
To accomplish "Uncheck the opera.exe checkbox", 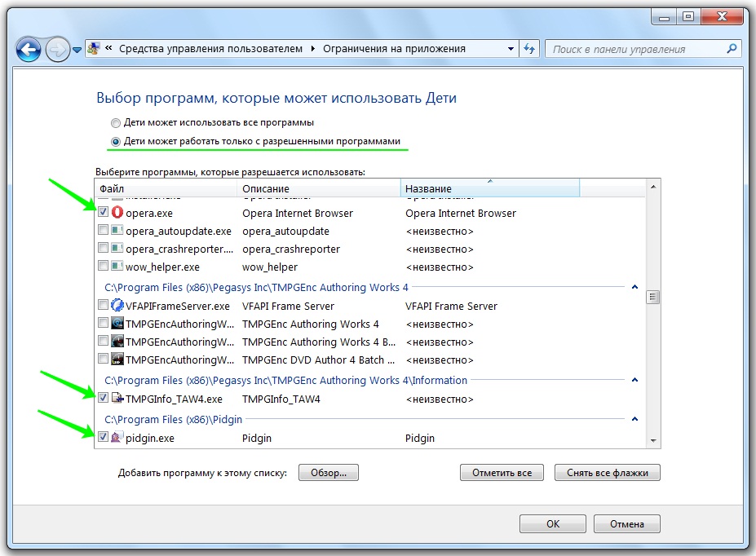I will (103, 211).
